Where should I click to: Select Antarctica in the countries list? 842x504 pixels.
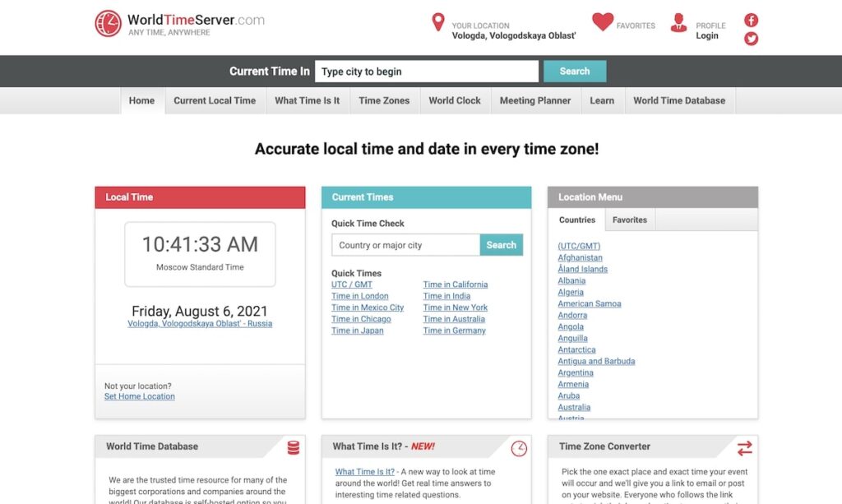click(576, 350)
